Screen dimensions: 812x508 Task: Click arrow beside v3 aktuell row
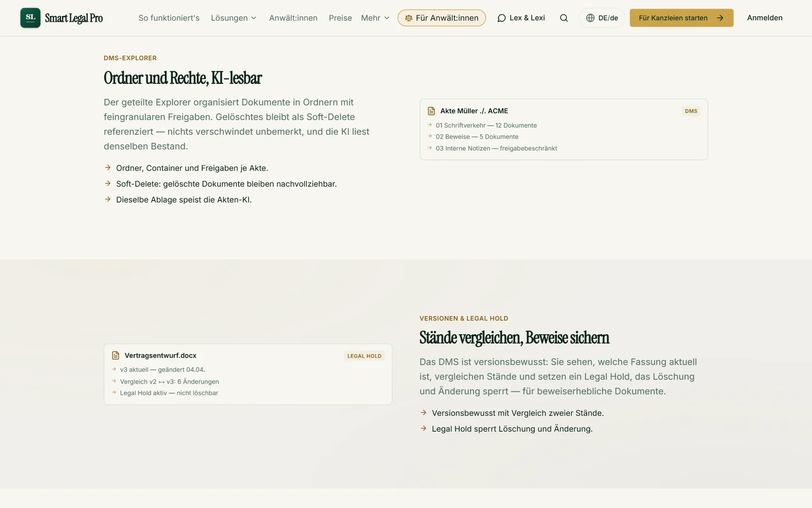click(x=114, y=369)
